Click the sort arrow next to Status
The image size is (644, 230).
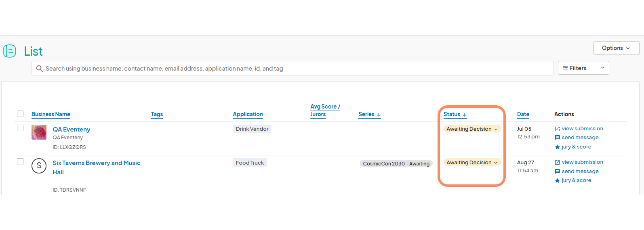click(464, 115)
